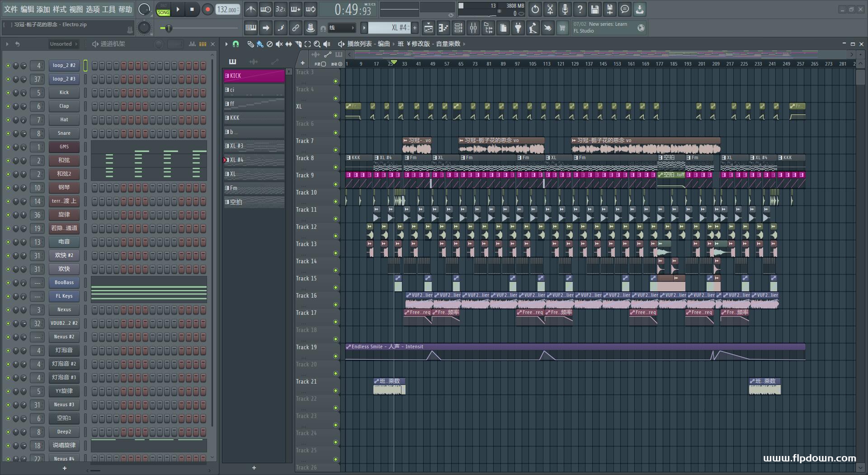The height and width of the screenshot is (475, 868).
Task: Select the mute tool in playlist toolbar
Action: click(279, 44)
